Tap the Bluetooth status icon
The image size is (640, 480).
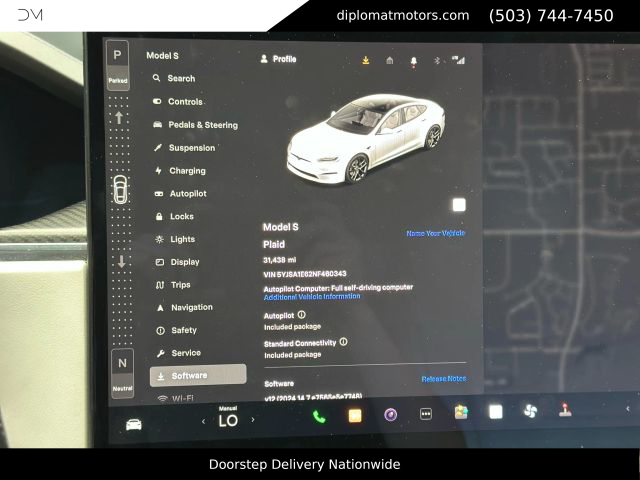click(437, 61)
